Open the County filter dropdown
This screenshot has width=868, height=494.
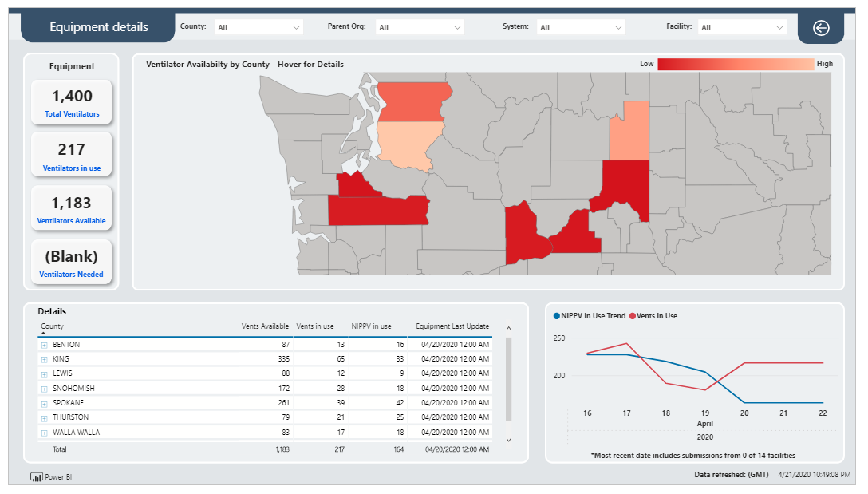[x=258, y=27]
